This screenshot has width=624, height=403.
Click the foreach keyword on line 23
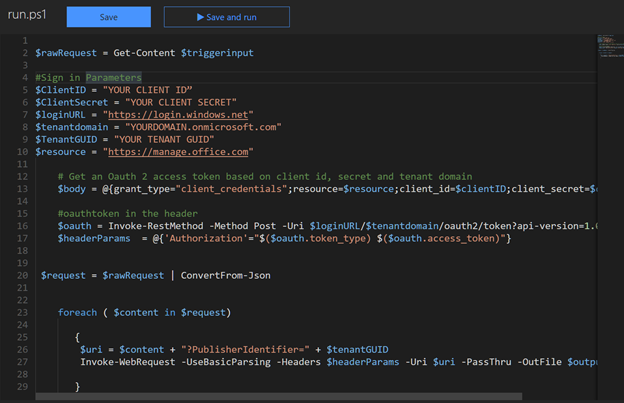(x=77, y=312)
